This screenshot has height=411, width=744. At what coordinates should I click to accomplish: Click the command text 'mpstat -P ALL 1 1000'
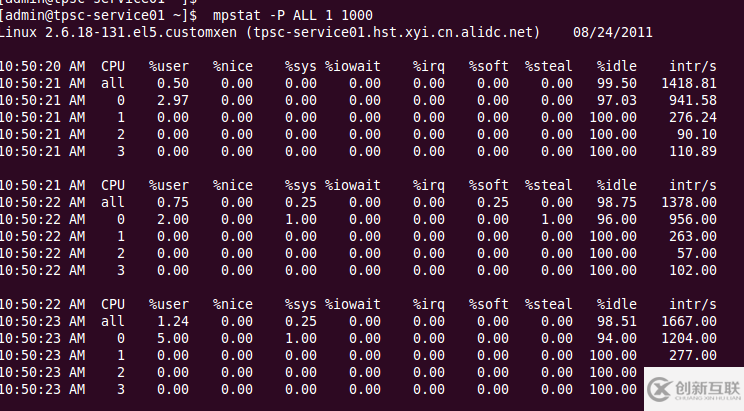(x=293, y=16)
